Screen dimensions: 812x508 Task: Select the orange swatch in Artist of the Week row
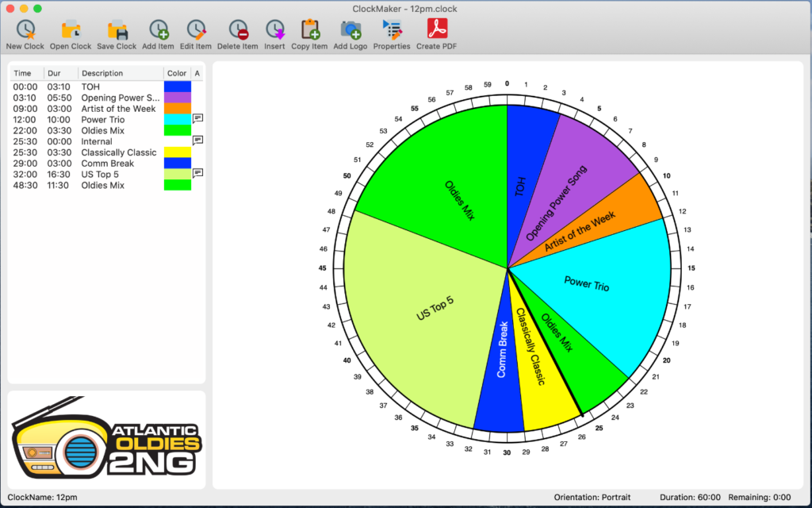[x=178, y=108]
